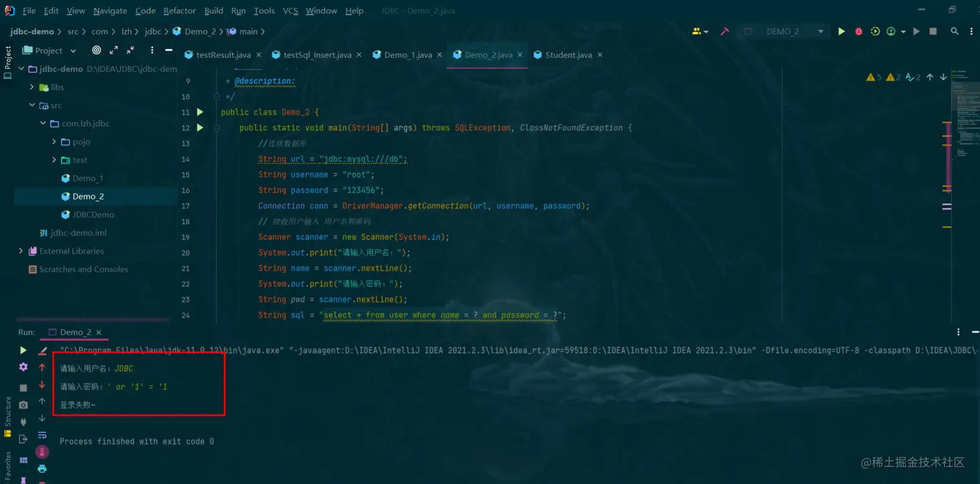Open Project panel options dots
The width and height of the screenshot is (980, 484).
pyautogui.click(x=152, y=50)
